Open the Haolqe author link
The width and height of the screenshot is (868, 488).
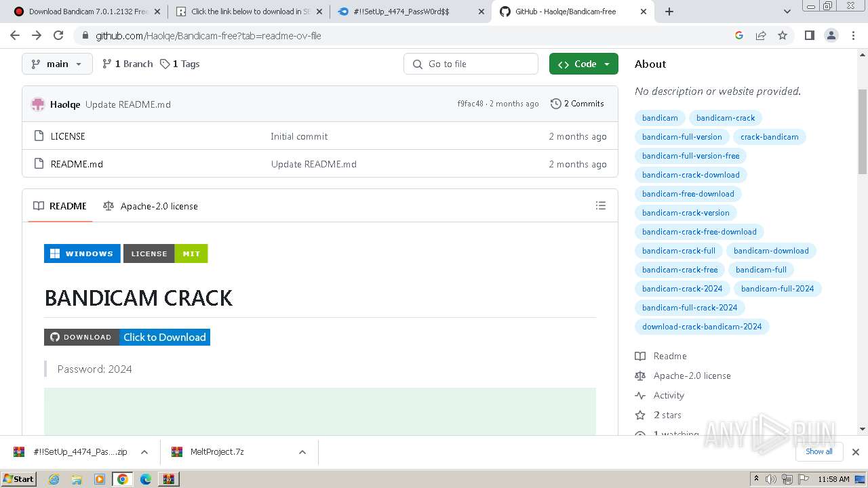point(65,104)
